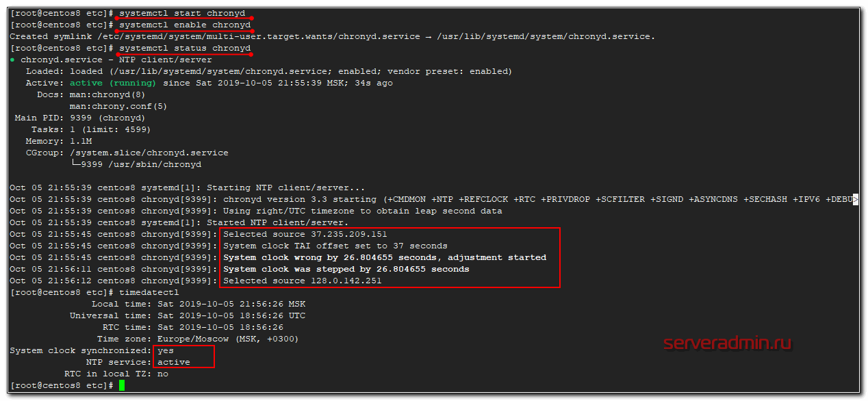Click the 'no' value of RTC in local TZ
Viewport: 868px width, 401px height.
162,374
